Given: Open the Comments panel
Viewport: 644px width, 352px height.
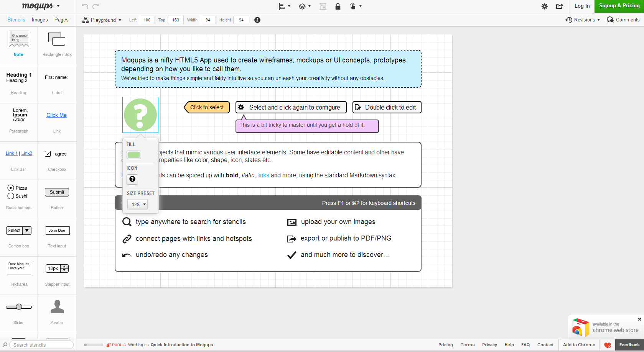Looking at the screenshot, I should click(x=623, y=20).
